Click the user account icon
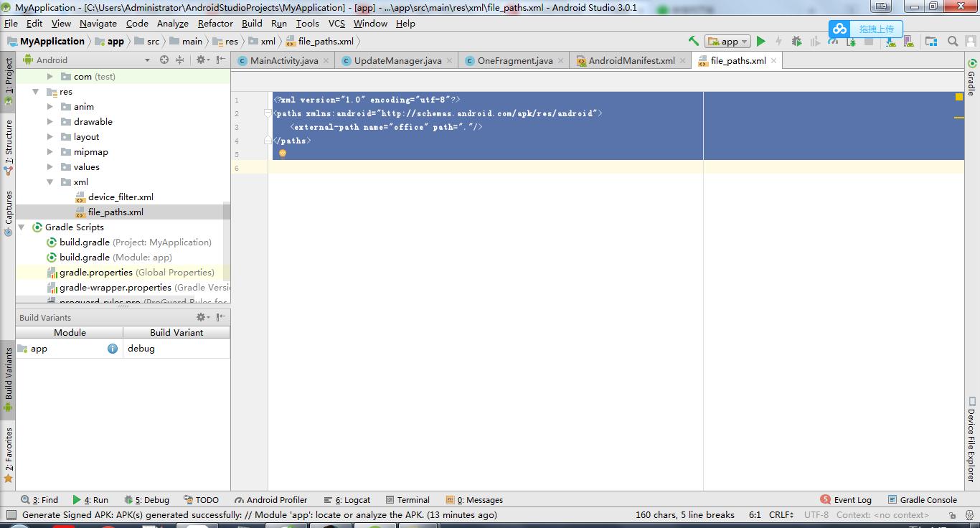 [970, 41]
